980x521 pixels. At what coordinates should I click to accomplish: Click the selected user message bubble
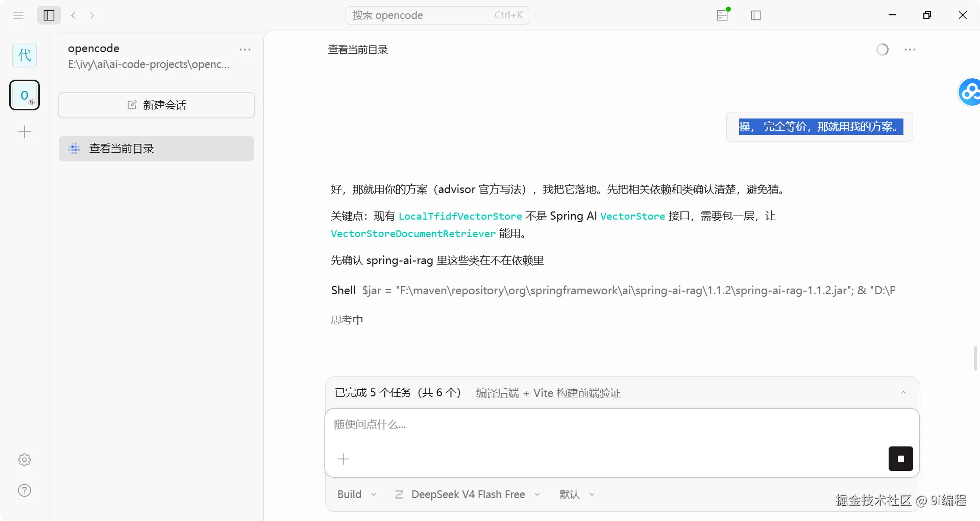pyautogui.click(x=820, y=127)
